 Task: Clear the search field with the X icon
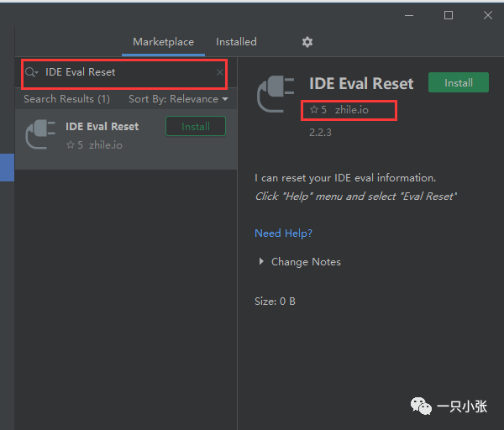220,72
